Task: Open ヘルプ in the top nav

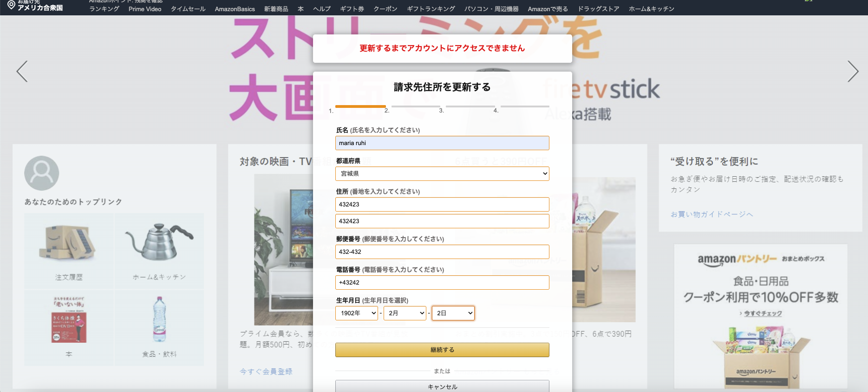Action: click(x=322, y=9)
